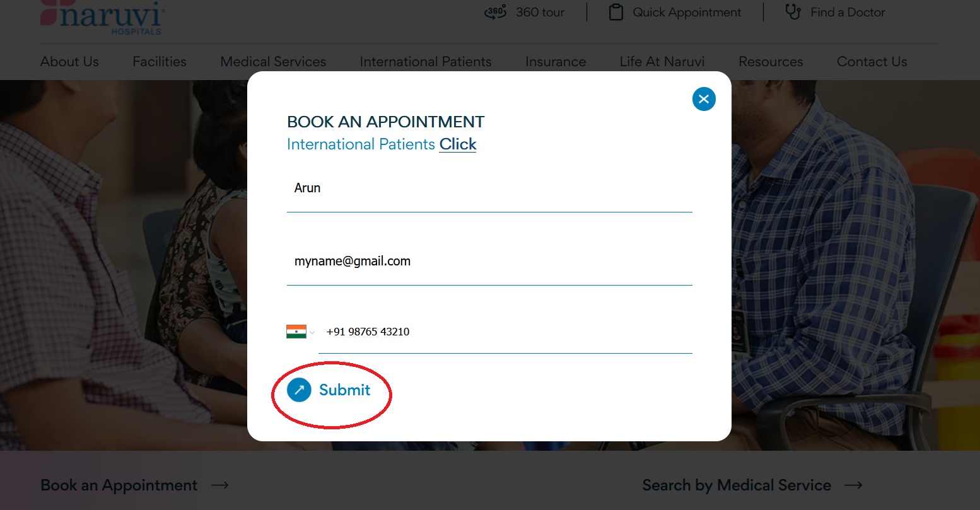This screenshot has width=980, height=510.
Task: Click the email field with myname@gmail.com
Action: click(x=489, y=262)
